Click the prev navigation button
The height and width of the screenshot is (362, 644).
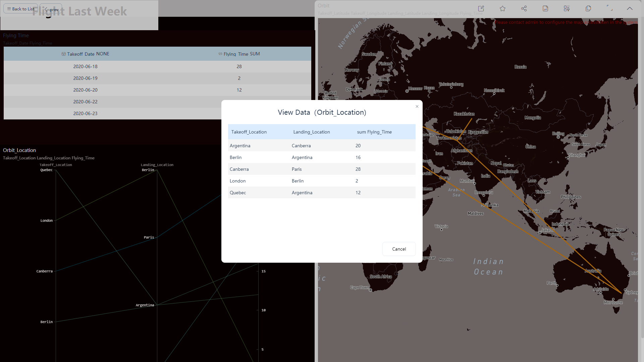click(x=51, y=9)
